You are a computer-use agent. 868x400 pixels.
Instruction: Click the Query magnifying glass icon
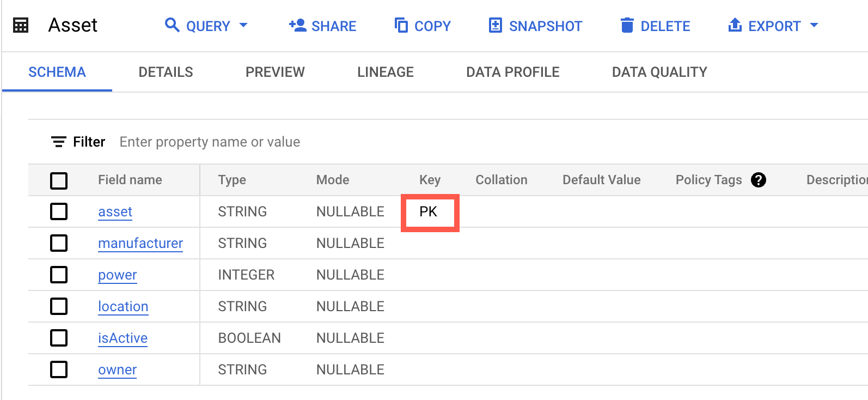click(172, 25)
